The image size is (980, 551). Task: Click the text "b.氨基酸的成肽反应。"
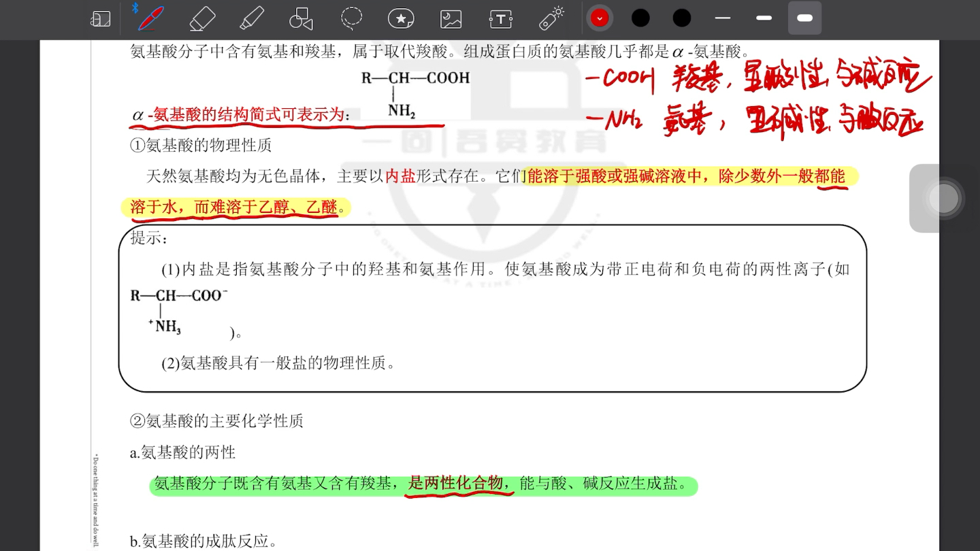click(x=203, y=541)
